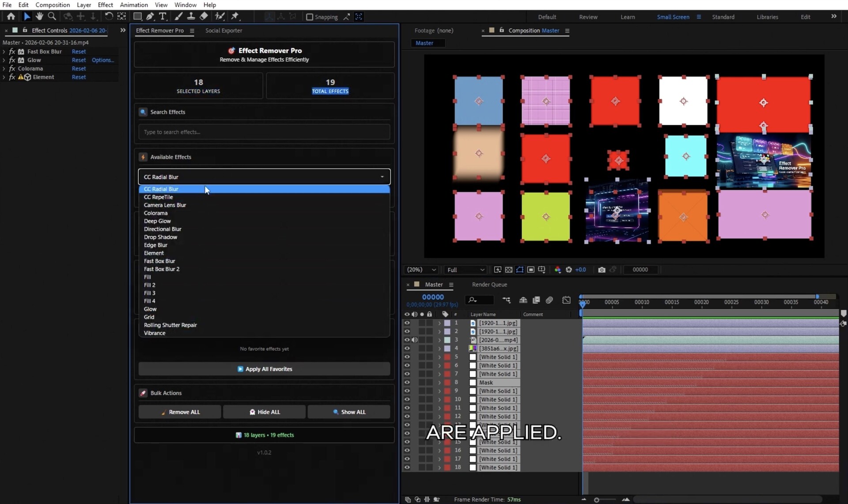This screenshot has width=848, height=504.
Task: Select the Zoom magnifier tool
Action: [x=52, y=16]
